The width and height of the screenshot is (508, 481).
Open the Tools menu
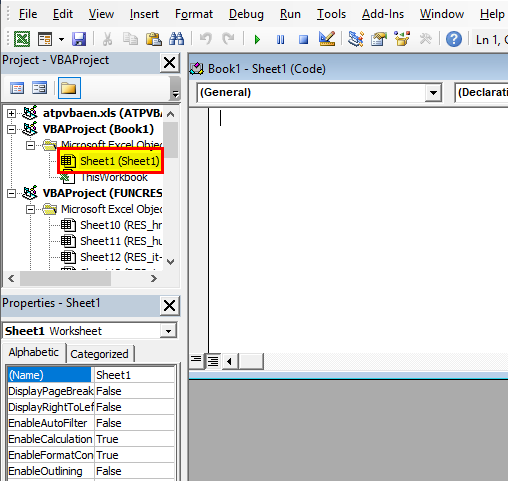(331, 14)
